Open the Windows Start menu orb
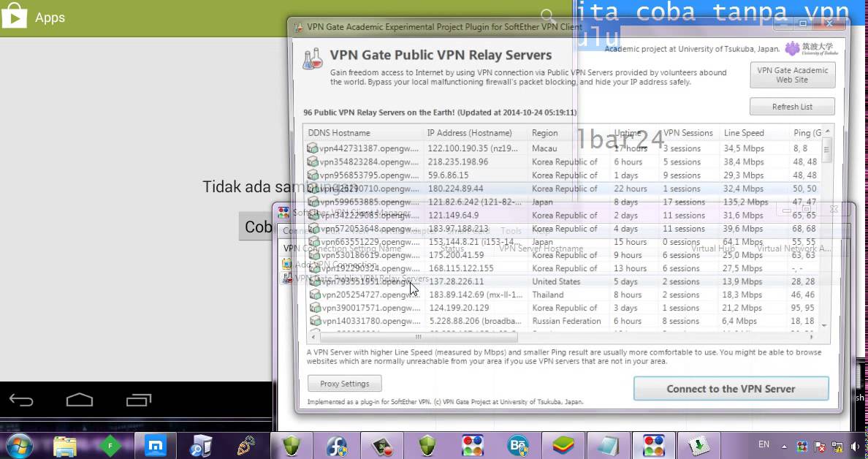 pyautogui.click(x=19, y=446)
